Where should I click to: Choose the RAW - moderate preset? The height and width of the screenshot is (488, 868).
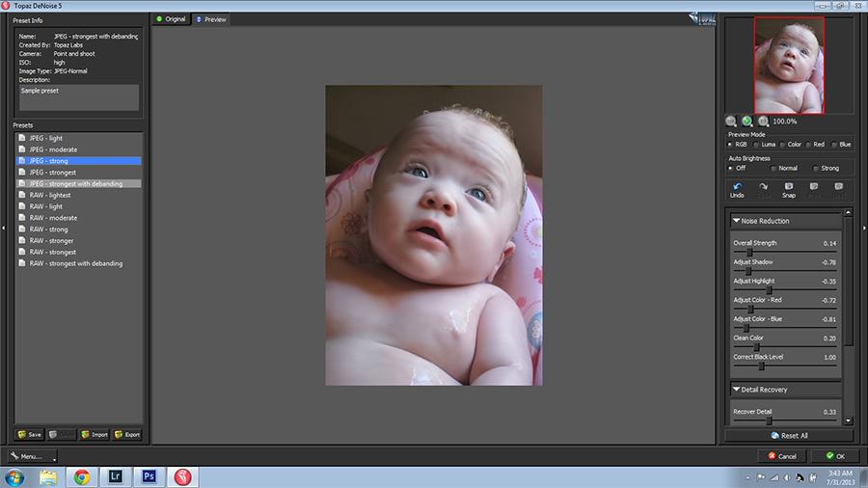pos(53,218)
